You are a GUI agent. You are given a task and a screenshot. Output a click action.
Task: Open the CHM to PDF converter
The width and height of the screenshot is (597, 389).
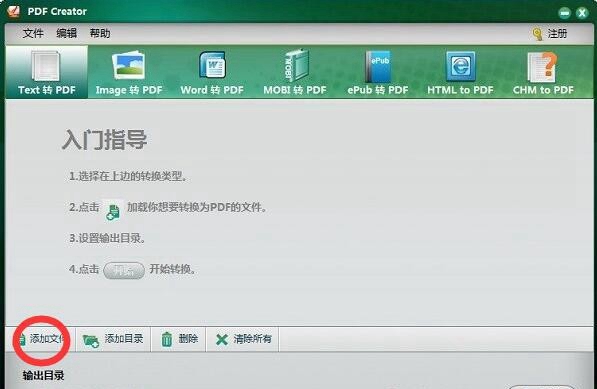pyautogui.click(x=543, y=72)
